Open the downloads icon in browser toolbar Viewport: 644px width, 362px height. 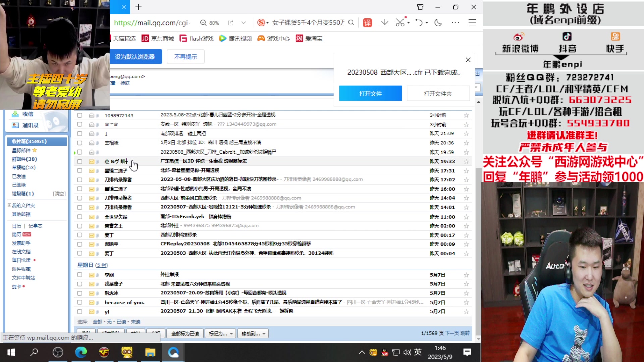385,23
